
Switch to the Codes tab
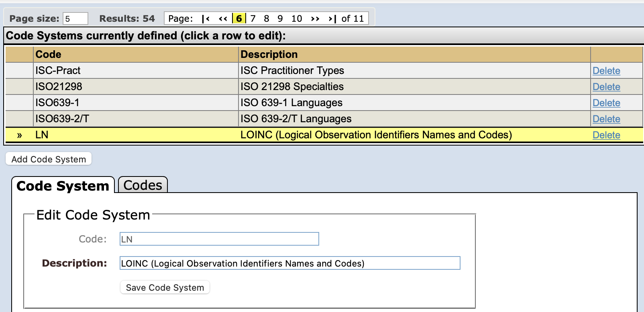[x=143, y=185]
